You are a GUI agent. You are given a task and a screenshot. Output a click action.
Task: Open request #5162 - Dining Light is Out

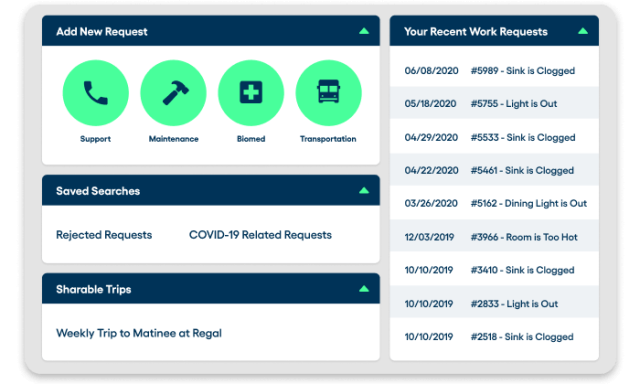click(x=529, y=204)
